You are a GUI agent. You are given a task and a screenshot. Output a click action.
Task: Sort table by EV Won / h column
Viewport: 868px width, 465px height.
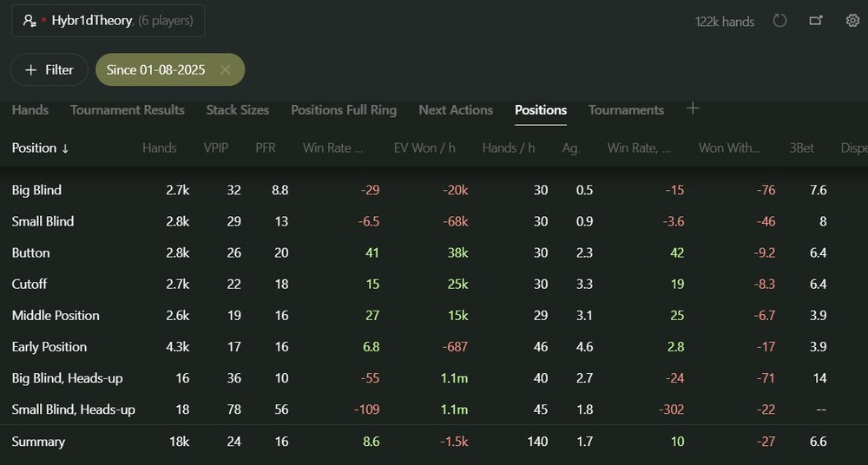pos(424,147)
